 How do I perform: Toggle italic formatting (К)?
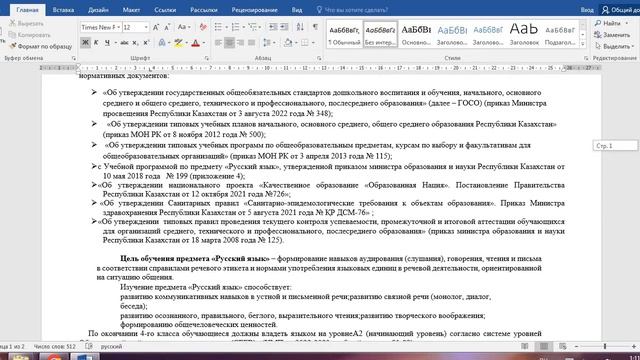(96, 42)
